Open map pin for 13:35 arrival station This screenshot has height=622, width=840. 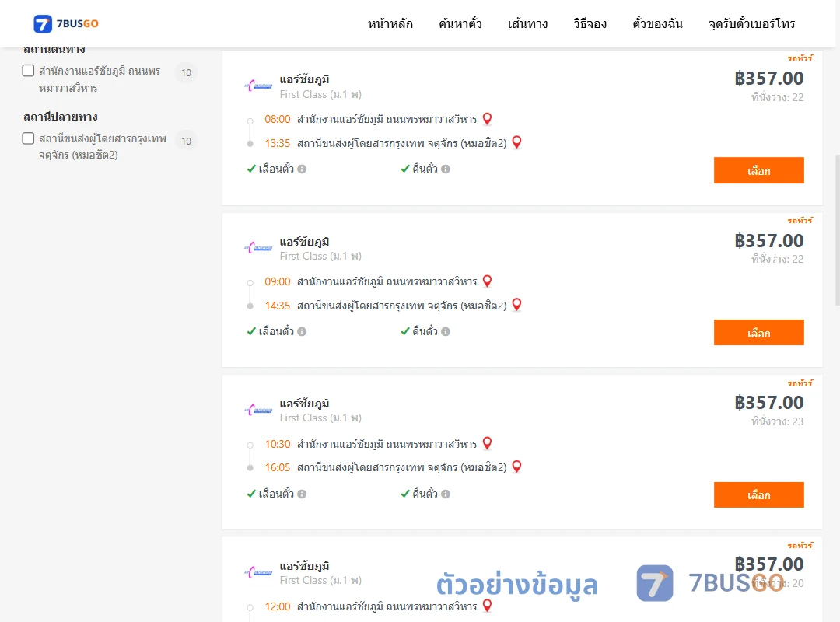click(x=517, y=142)
